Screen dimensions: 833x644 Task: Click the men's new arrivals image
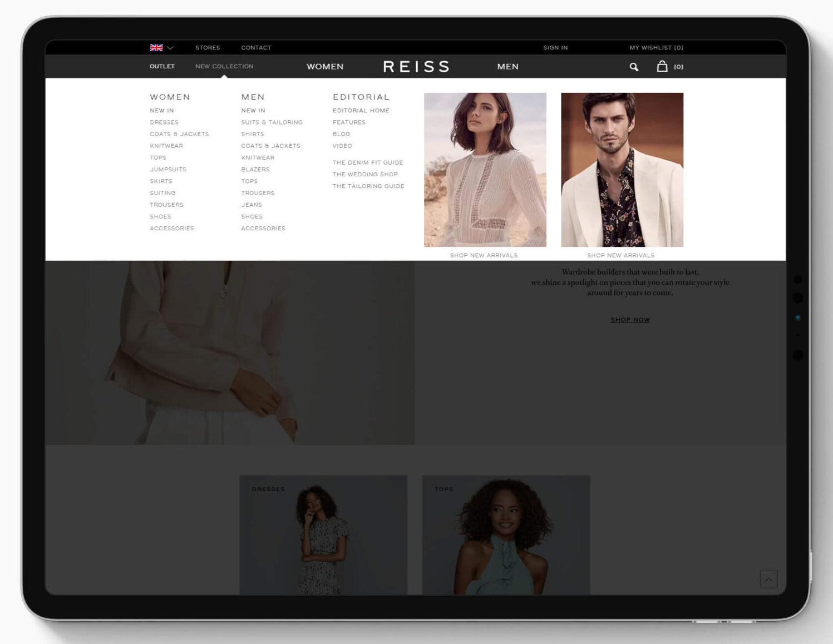[x=622, y=170]
